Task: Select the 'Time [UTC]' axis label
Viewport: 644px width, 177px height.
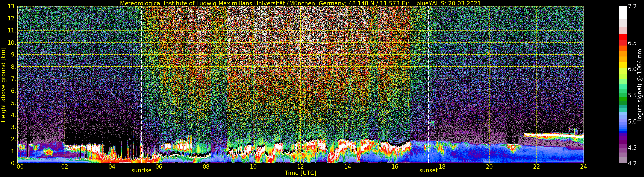Action: click(300, 173)
